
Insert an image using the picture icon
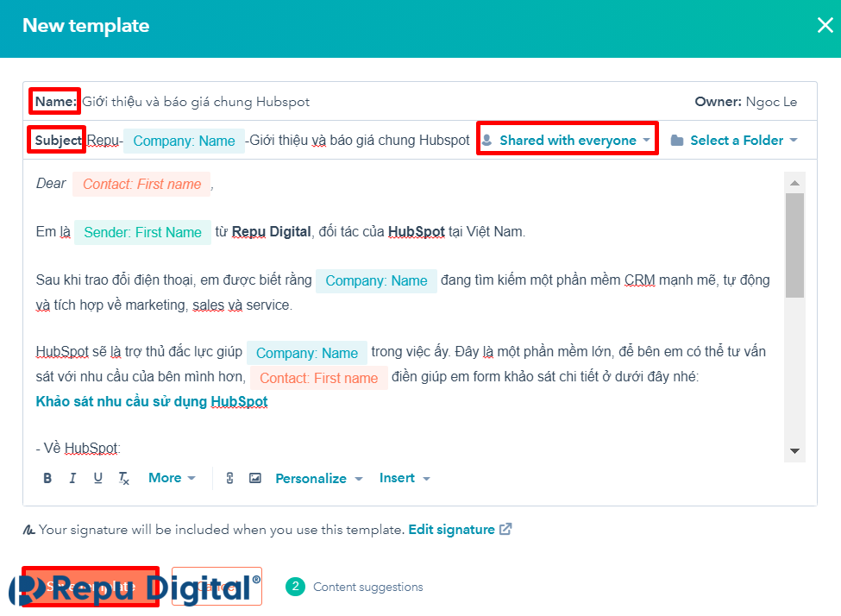coord(255,478)
